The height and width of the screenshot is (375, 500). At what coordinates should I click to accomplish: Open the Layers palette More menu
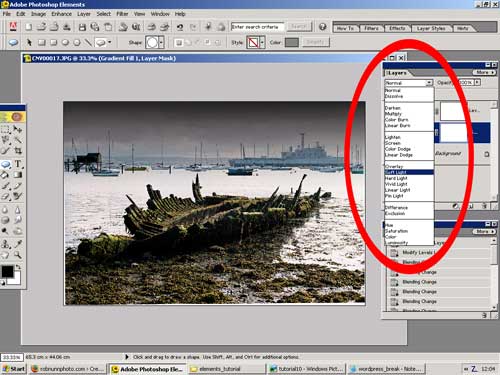click(484, 72)
